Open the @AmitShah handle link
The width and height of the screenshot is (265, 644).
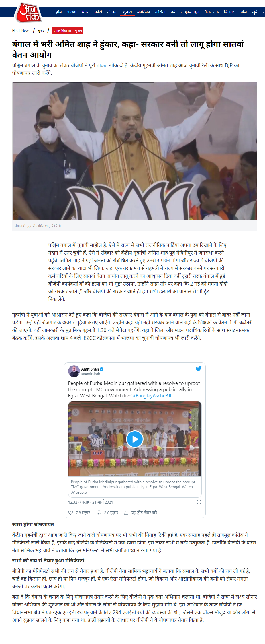(91, 374)
